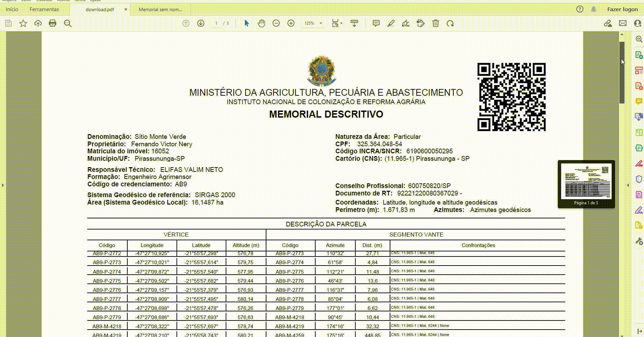Go to next page arrow

coord(201,23)
